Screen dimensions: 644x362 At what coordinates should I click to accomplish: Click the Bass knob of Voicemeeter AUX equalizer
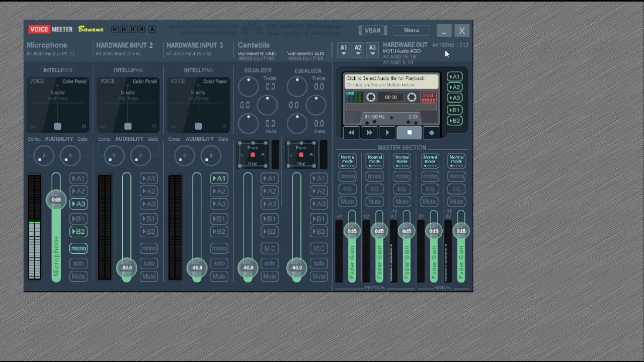(297, 123)
